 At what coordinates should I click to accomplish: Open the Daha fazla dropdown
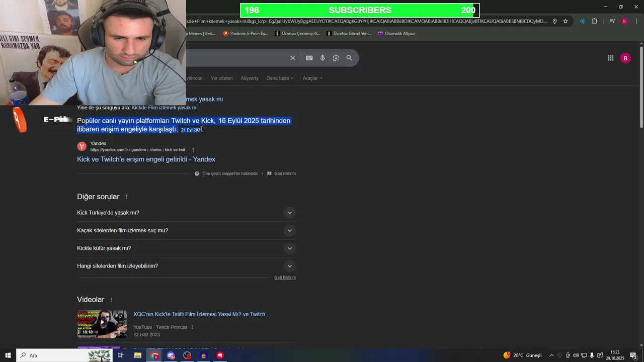click(280, 78)
